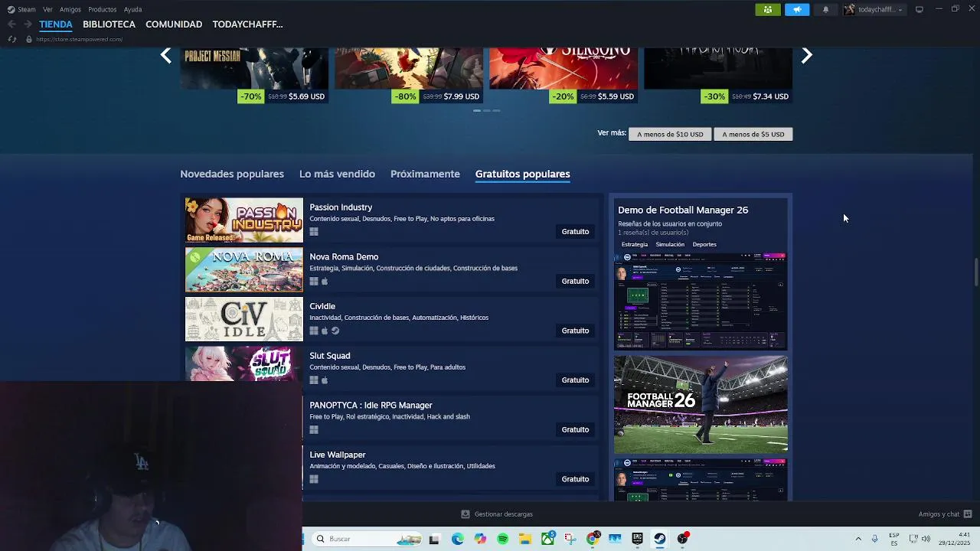Go back with the navigation arrow
Viewport: 980px width, 551px height.
pos(11,24)
